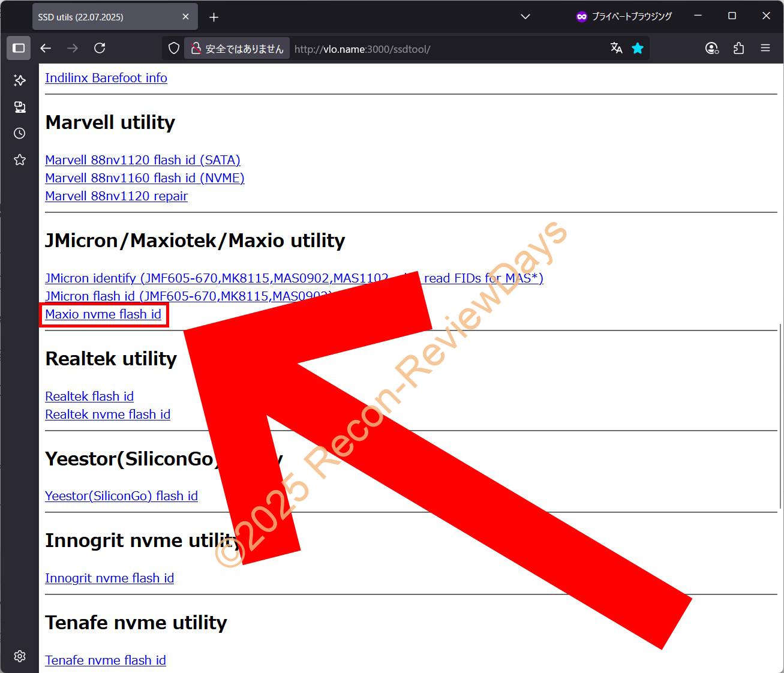This screenshot has height=673, width=784.
Task: Click the account profile icon
Action: [711, 48]
